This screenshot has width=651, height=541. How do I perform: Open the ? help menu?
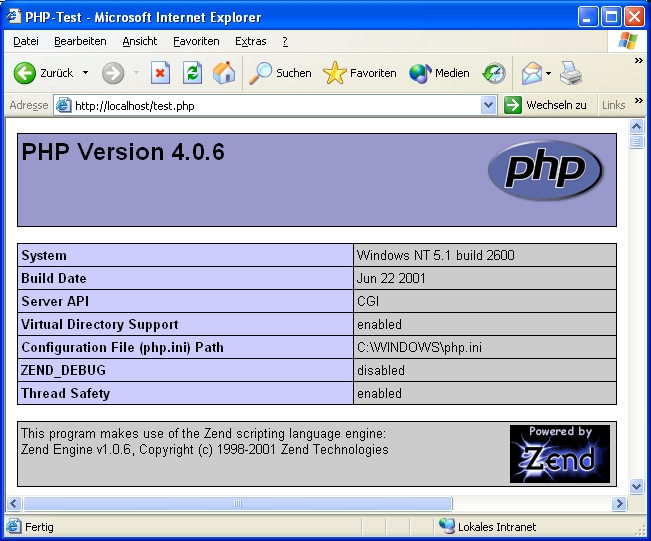tap(285, 41)
